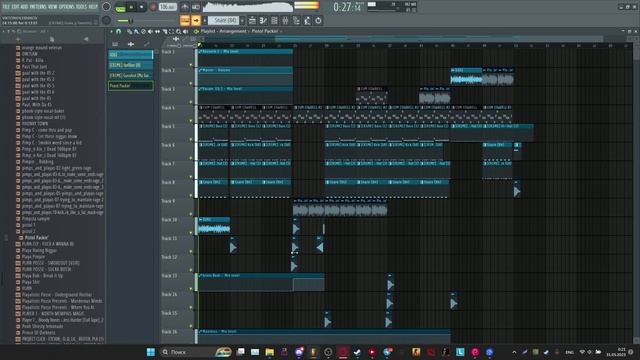Select the Draw tool in playlist toolbar
Image resolution: width=640 pixels, height=360 pixels.
pyautogui.click(x=129, y=31)
